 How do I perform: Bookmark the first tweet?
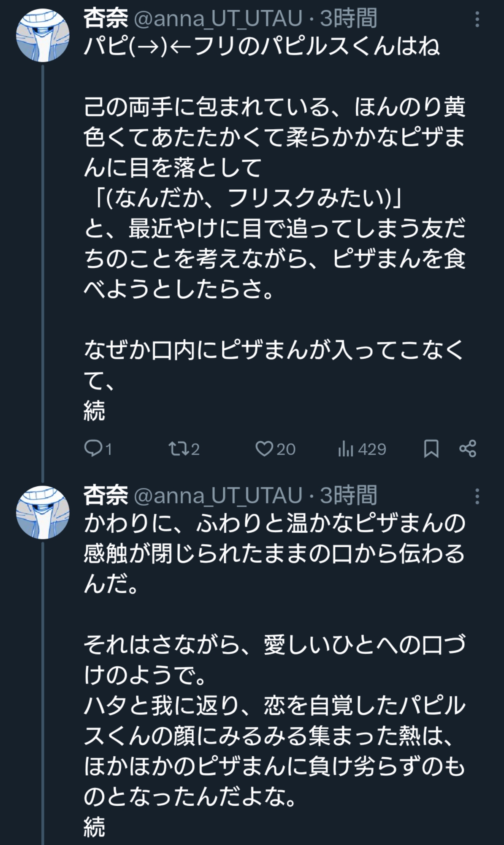coord(431,449)
